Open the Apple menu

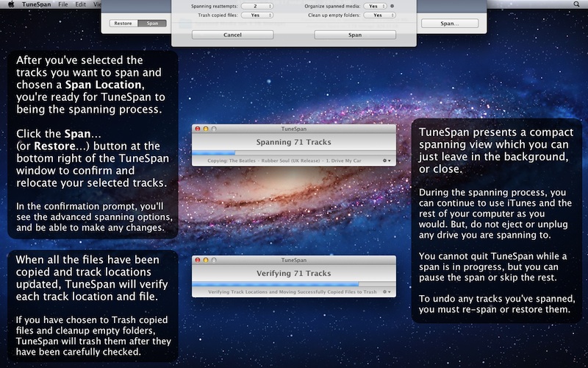pos(11,4)
